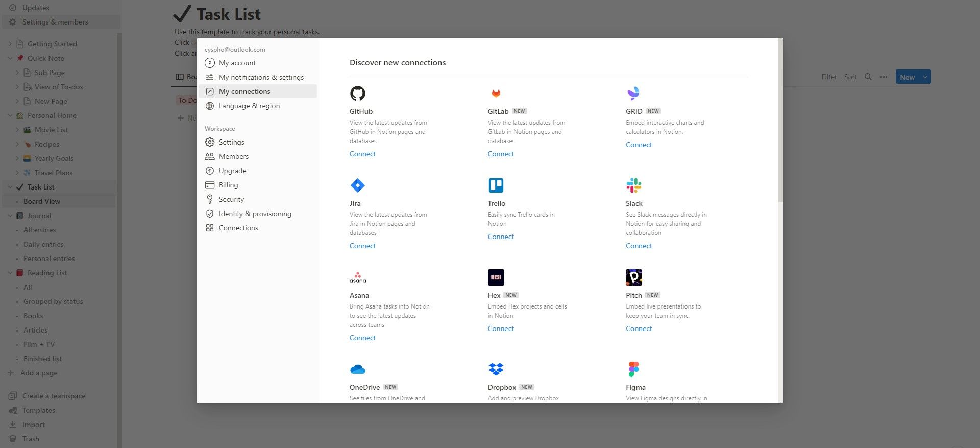Click the Asana logo icon
The image size is (980, 448).
click(357, 277)
